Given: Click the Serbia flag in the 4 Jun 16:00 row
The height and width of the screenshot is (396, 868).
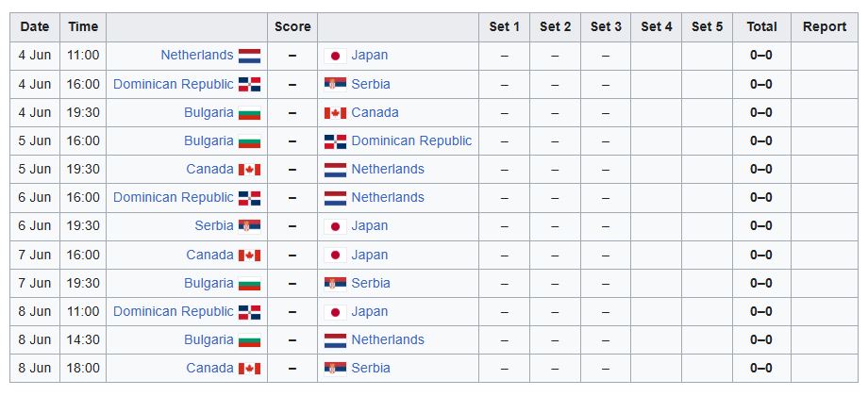Looking at the screenshot, I should point(335,84).
